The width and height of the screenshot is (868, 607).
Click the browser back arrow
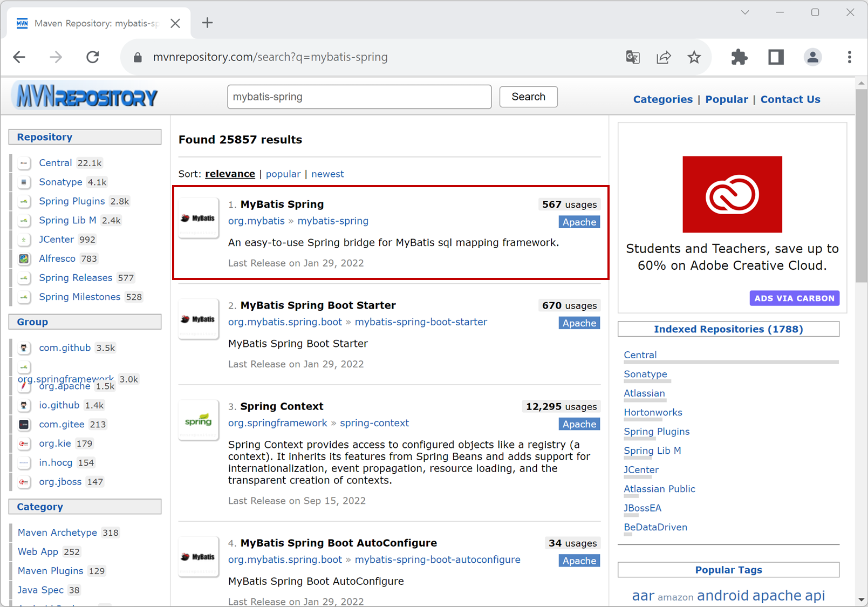[x=19, y=57]
